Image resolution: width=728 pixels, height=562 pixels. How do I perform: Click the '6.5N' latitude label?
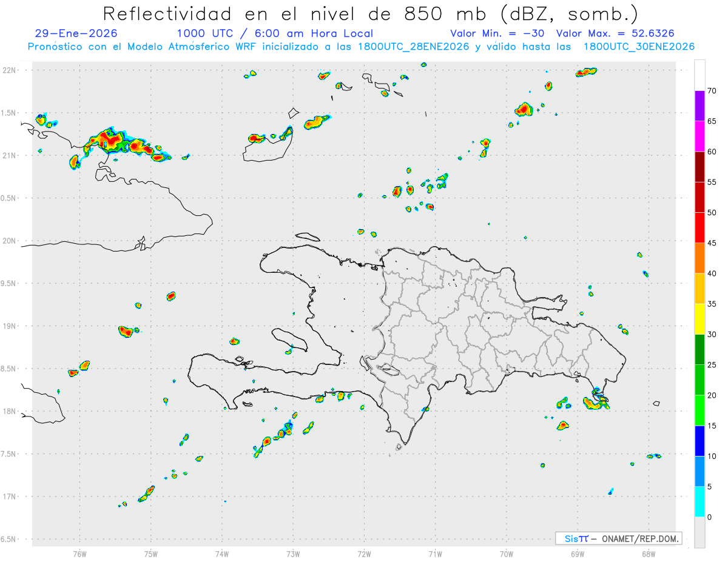tap(9, 540)
